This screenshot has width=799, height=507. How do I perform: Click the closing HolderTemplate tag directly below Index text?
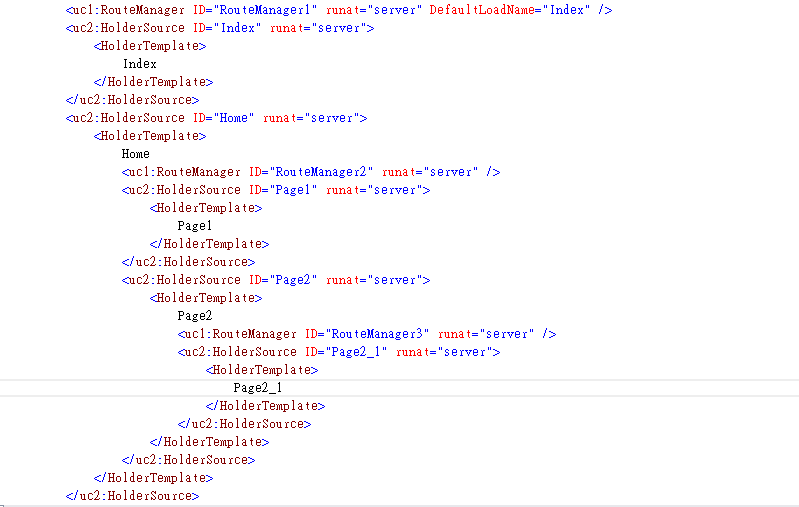tap(153, 82)
